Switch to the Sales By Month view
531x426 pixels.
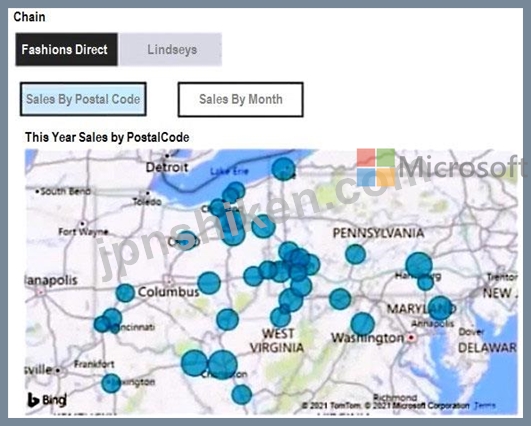click(240, 100)
